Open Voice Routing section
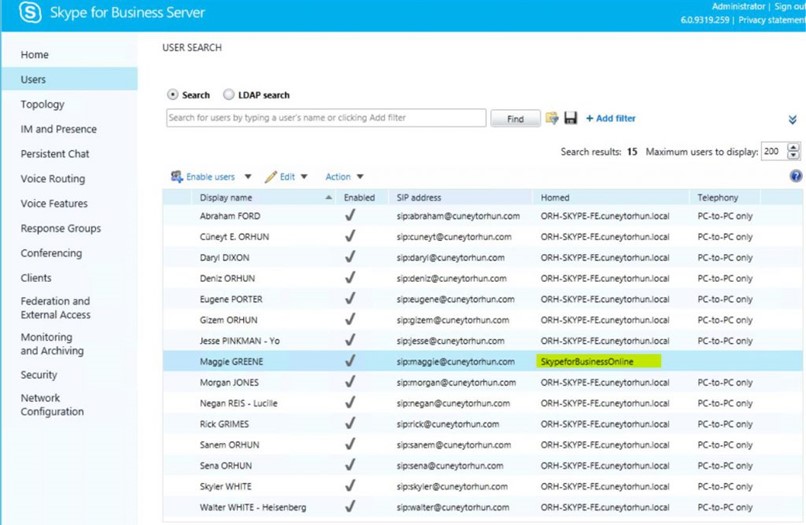This screenshot has height=525, width=806. click(53, 178)
